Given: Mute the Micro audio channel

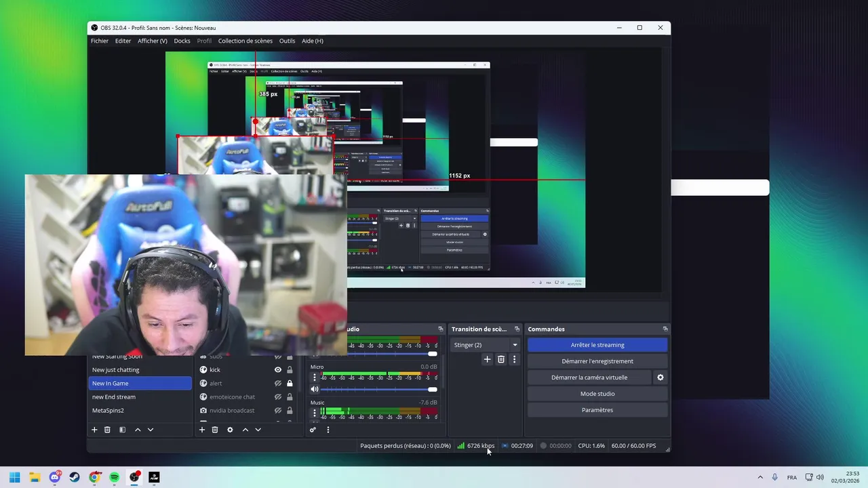Looking at the screenshot, I should 314,389.
